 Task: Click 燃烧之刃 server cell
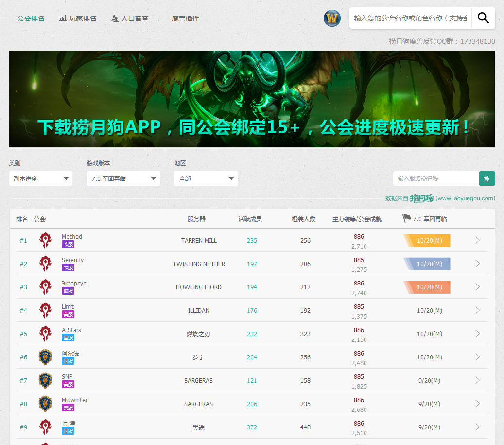point(198,334)
